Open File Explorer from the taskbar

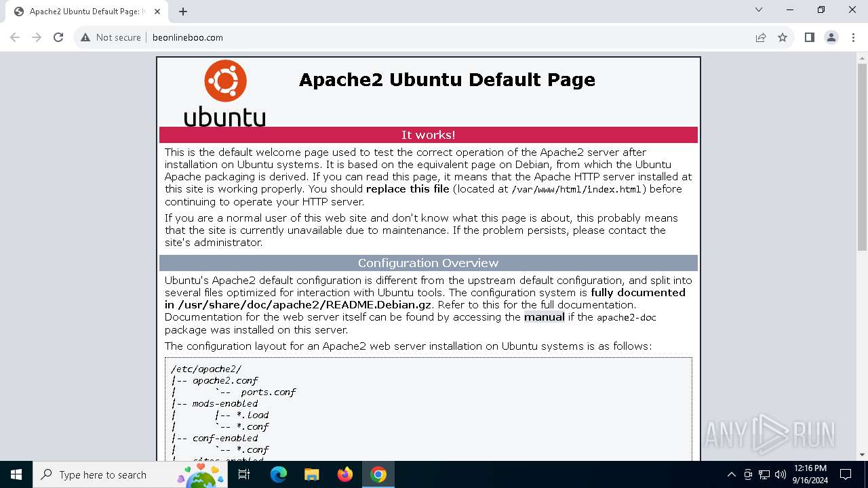tap(311, 474)
